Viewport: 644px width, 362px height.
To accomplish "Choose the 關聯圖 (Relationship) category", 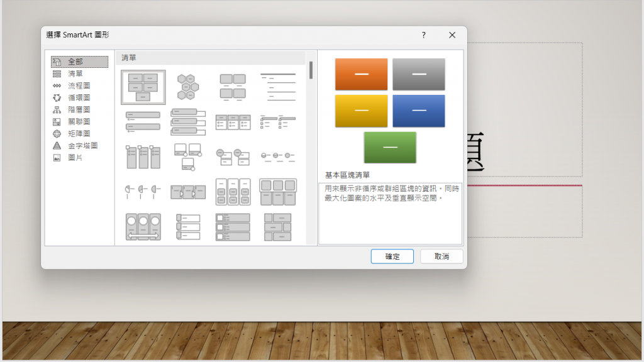I will (x=79, y=121).
